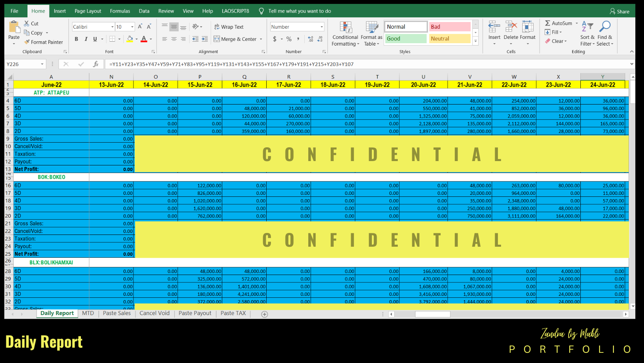Open the File menu
The width and height of the screenshot is (644, 363).
(x=15, y=11)
